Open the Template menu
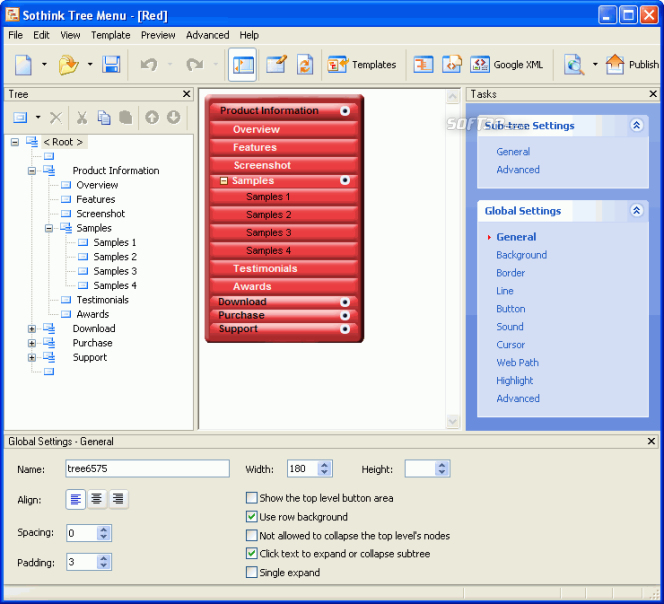Image resolution: width=664 pixels, height=604 pixels. pyautogui.click(x=111, y=35)
